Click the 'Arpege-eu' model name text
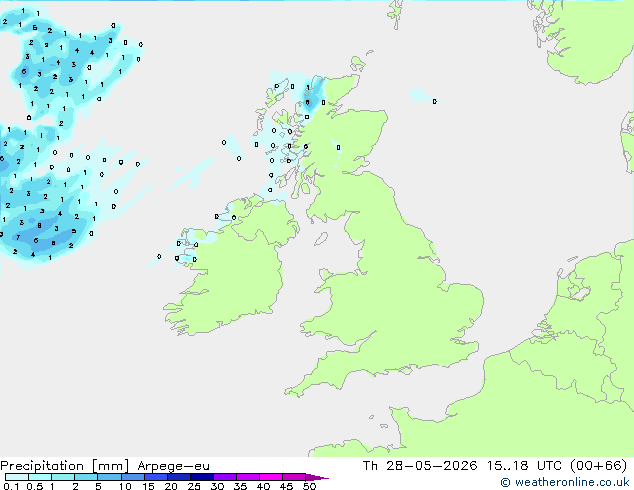Image resolution: width=634 pixels, height=490 pixels. tap(173, 466)
